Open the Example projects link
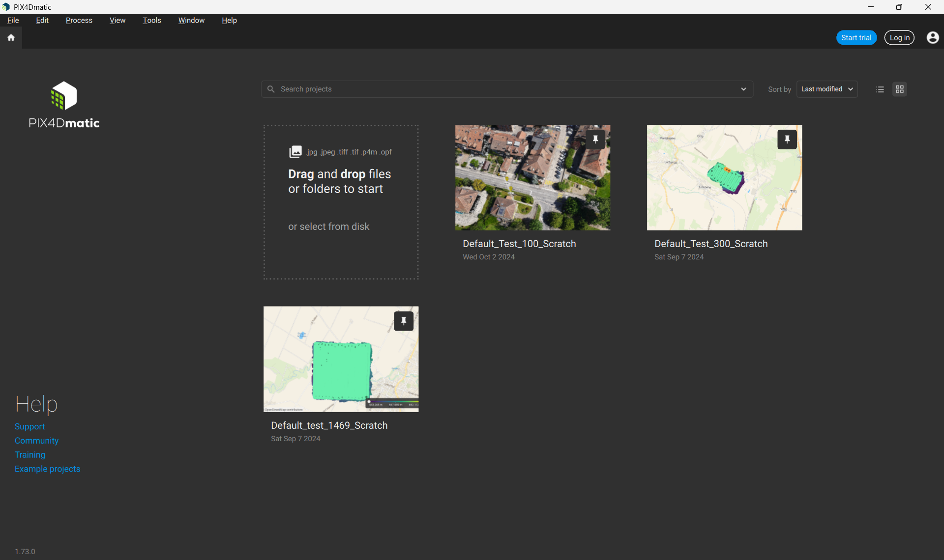Screen dimensions: 944x560 (x=47, y=469)
